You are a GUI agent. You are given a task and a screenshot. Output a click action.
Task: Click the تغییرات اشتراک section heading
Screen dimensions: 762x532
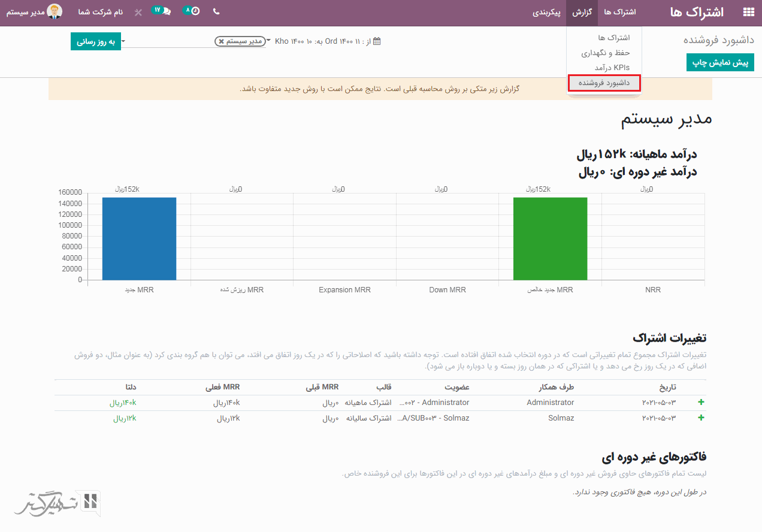point(669,337)
